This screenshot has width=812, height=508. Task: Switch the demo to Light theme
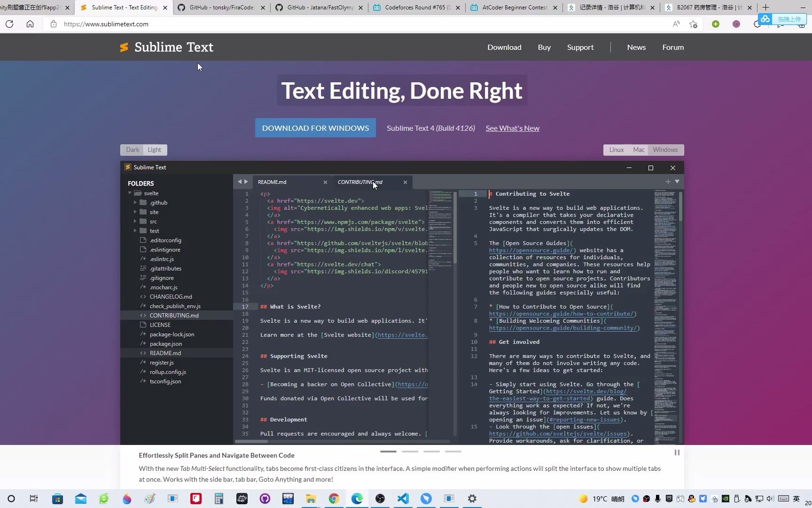(155, 150)
